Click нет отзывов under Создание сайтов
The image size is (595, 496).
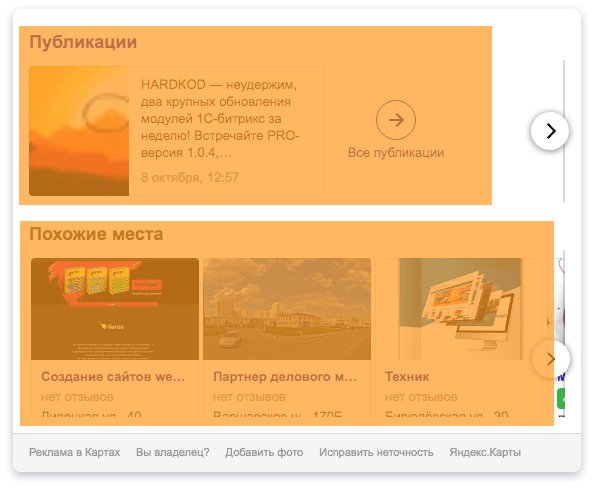(x=77, y=397)
